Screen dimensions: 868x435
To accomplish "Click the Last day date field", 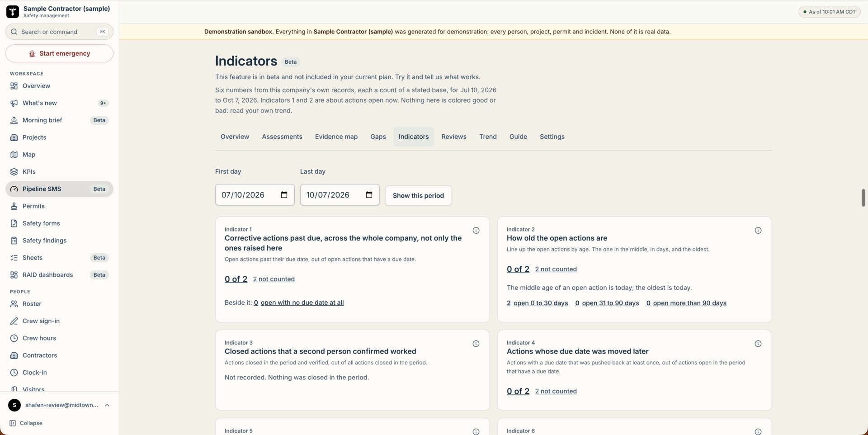I will click(x=340, y=195).
